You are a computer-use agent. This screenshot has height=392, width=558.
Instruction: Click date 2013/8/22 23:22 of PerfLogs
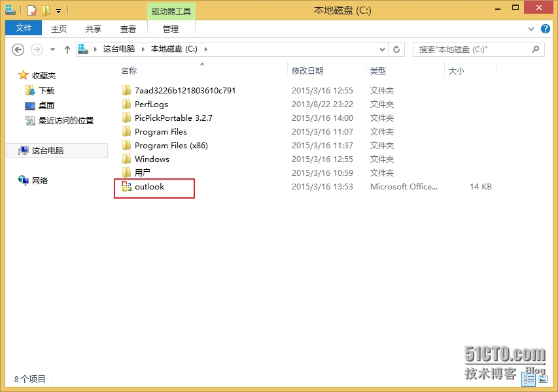click(x=323, y=105)
